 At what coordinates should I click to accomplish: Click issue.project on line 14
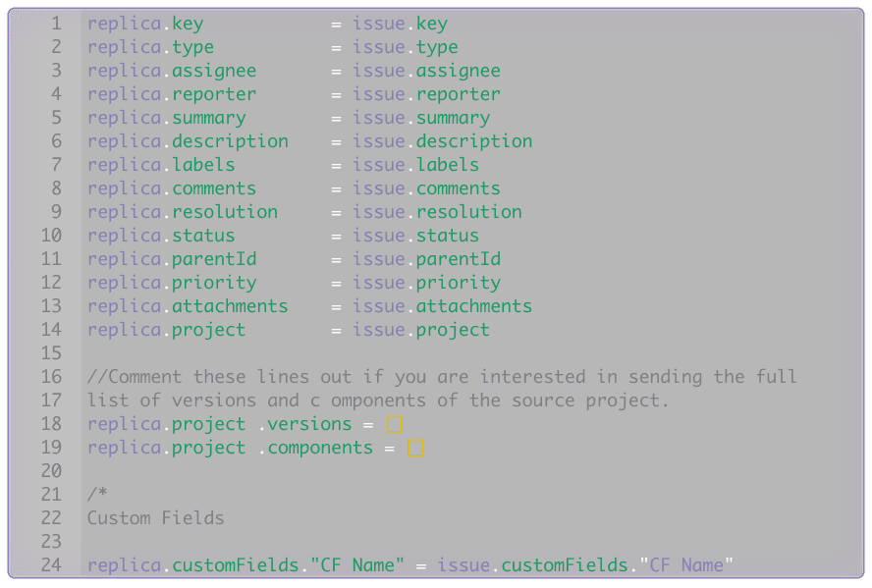[421, 330]
